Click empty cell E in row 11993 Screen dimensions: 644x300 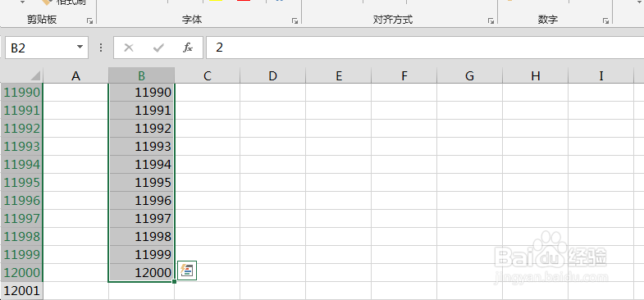point(339,147)
